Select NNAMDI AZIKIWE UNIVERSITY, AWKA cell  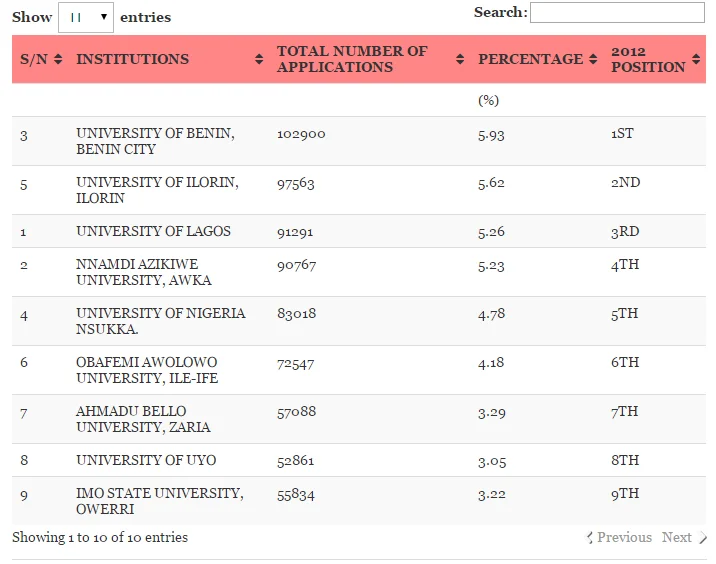tap(143, 272)
